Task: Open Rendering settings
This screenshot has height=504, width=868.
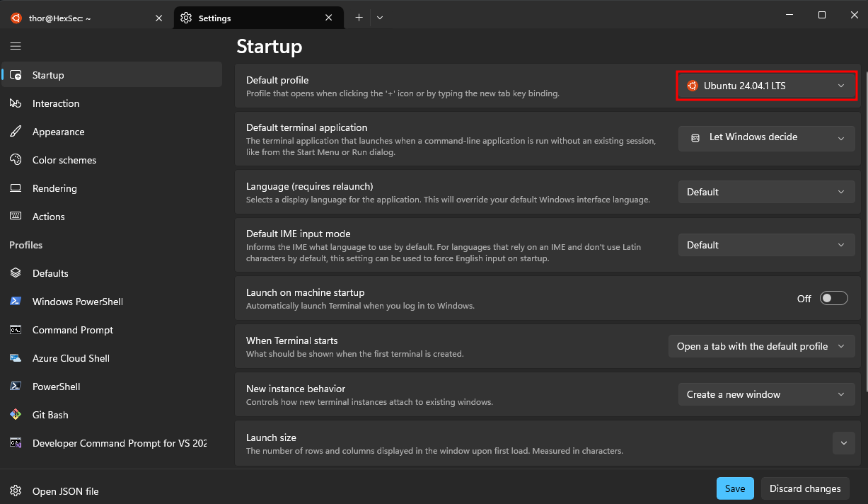Action: tap(112, 188)
